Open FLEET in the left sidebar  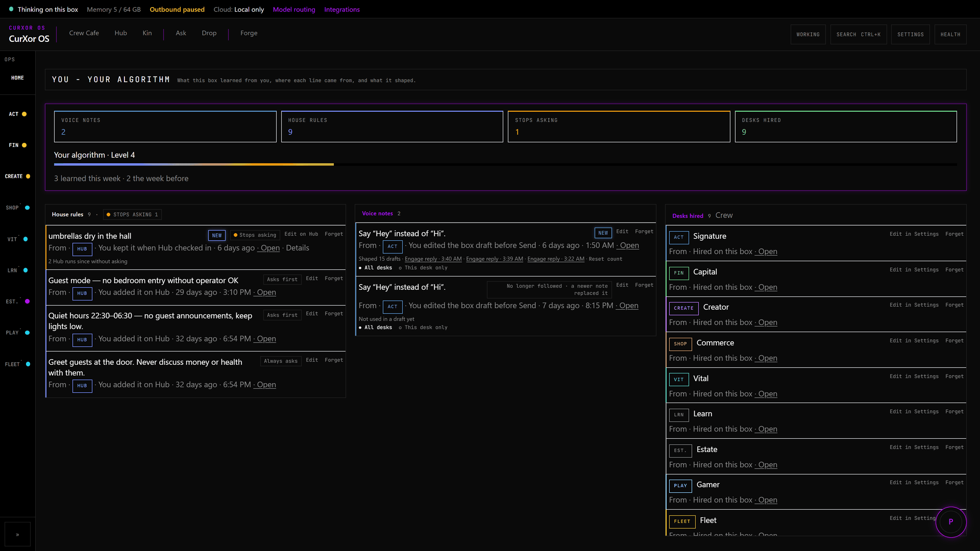click(x=17, y=364)
